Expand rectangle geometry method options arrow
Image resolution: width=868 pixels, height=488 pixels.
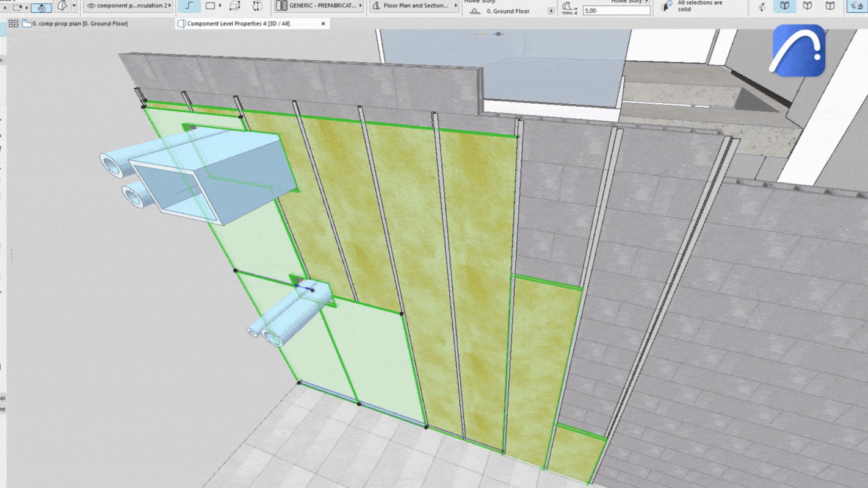click(x=220, y=5)
